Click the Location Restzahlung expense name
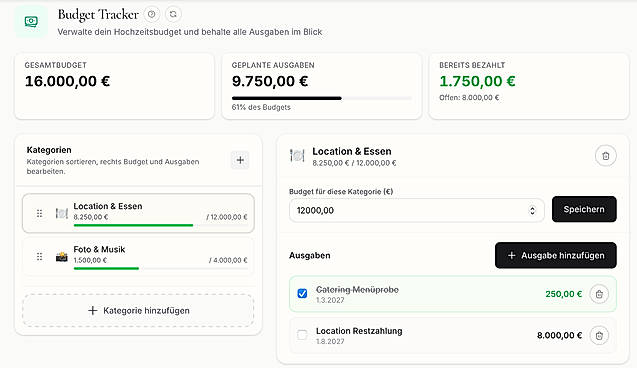 [x=359, y=331]
